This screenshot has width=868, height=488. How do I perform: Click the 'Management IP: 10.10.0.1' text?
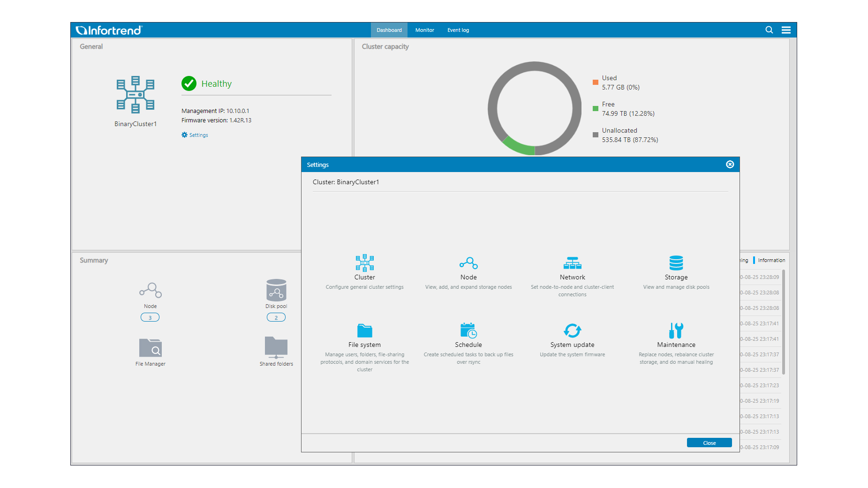tap(215, 111)
